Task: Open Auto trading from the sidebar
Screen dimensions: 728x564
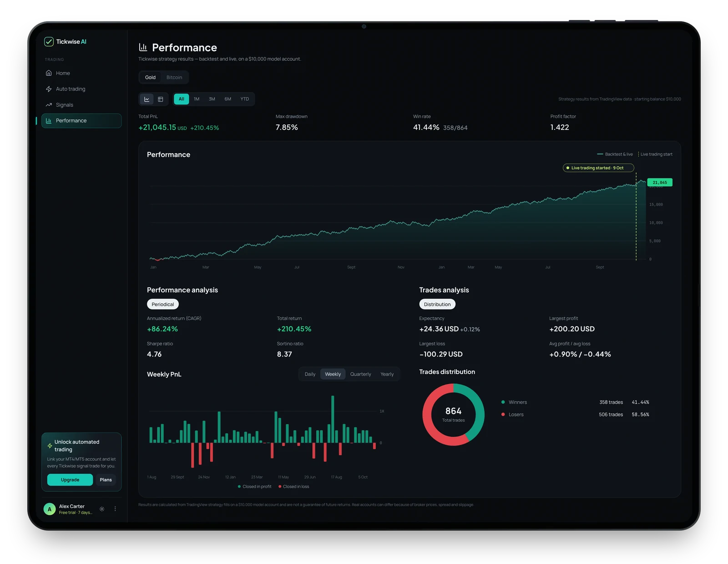Action: coord(81,89)
